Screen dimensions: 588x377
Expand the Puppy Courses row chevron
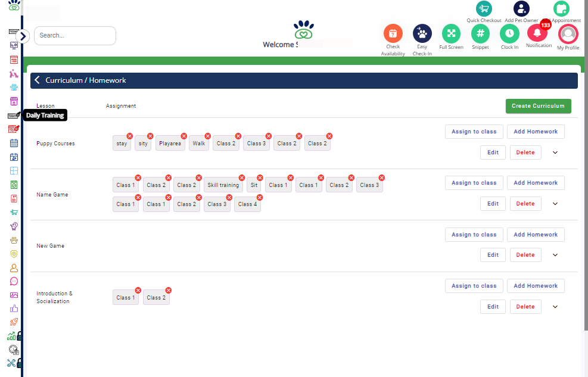point(555,152)
